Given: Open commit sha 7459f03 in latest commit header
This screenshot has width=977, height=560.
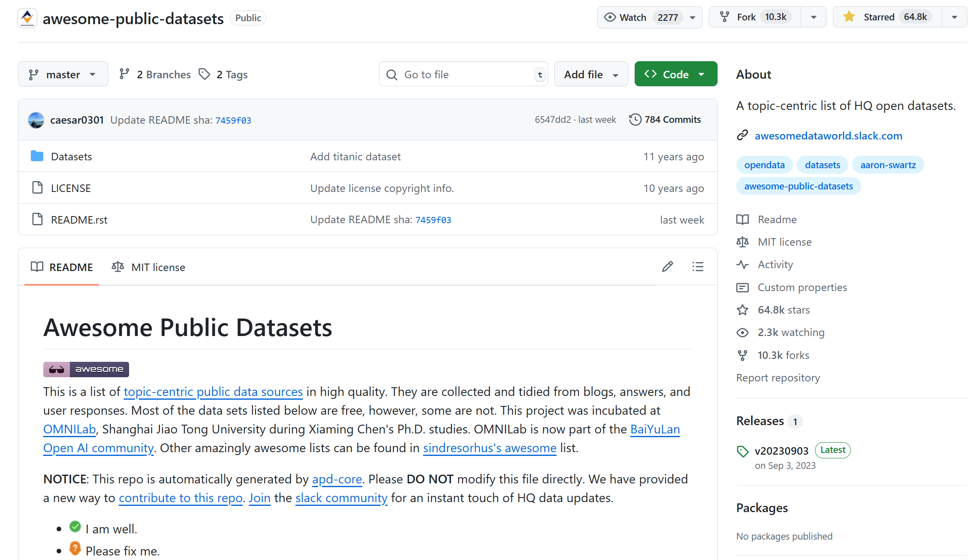Looking at the screenshot, I should pyautogui.click(x=233, y=120).
